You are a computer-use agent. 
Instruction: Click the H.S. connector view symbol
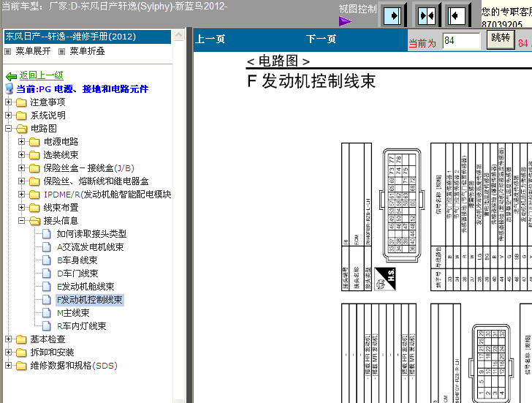point(385,279)
